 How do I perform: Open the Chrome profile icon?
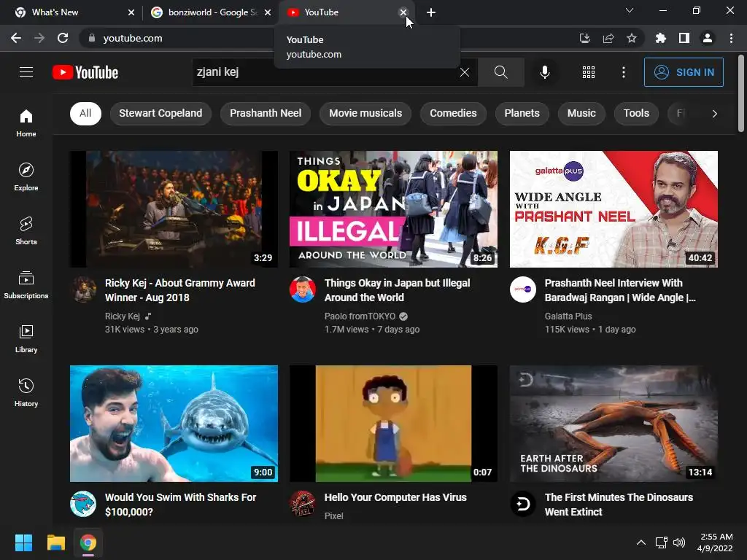pyautogui.click(x=708, y=38)
